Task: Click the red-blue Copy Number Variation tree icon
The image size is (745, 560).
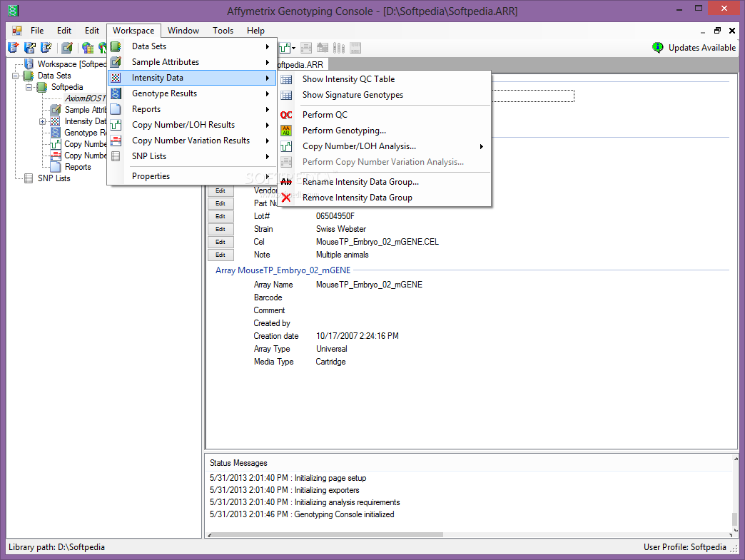Action: (x=56, y=156)
